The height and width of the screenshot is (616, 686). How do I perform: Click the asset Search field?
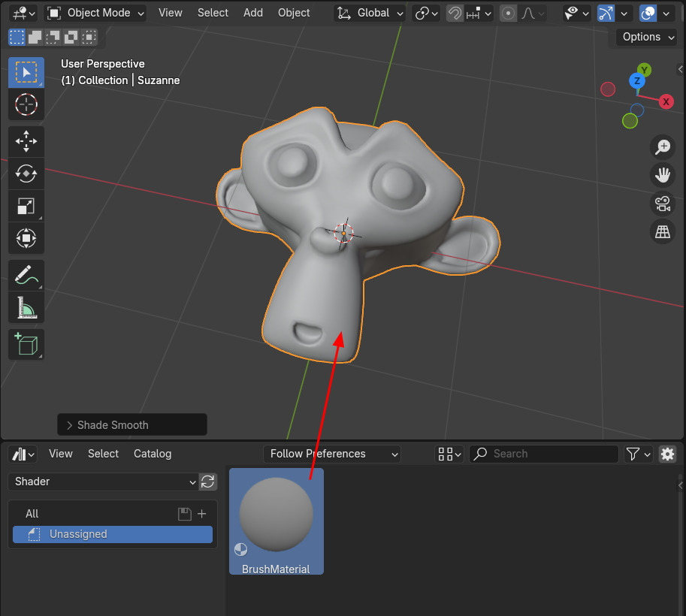click(544, 454)
